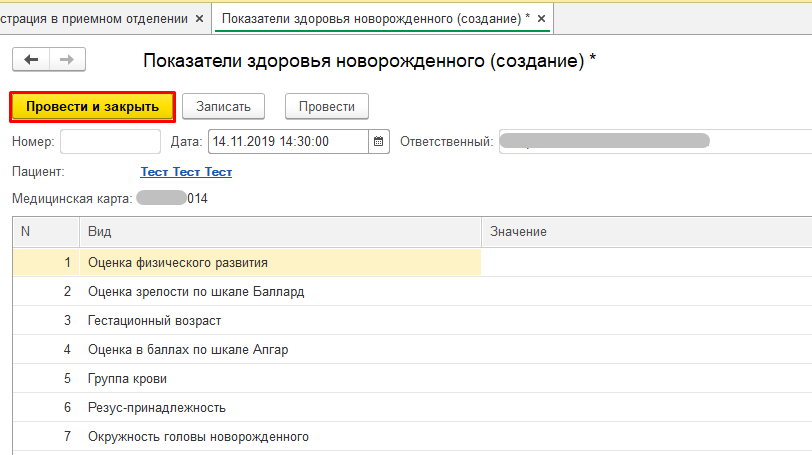812x455 pixels.
Task: Click the 'Номер' input field
Action: pyautogui.click(x=110, y=142)
